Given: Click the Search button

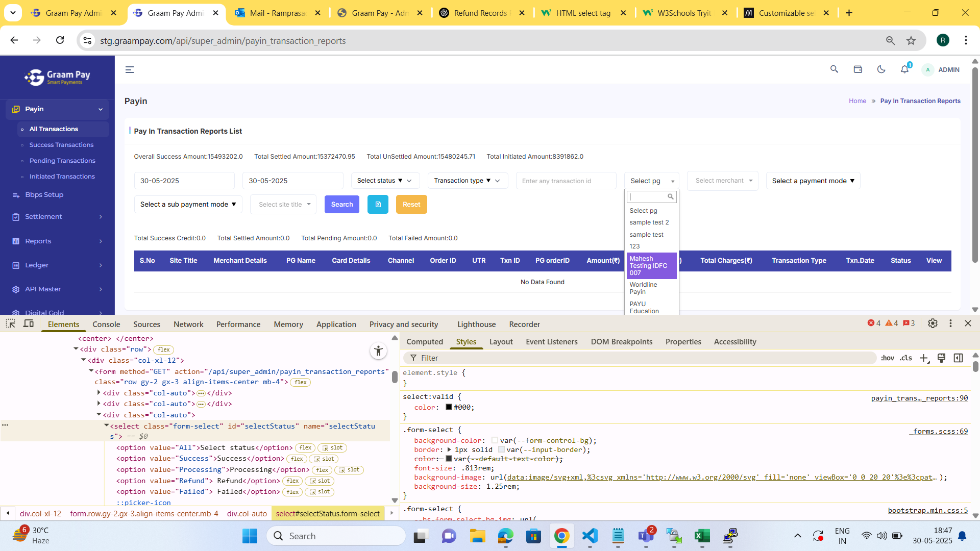Looking at the screenshot, I should coord(342,205).
